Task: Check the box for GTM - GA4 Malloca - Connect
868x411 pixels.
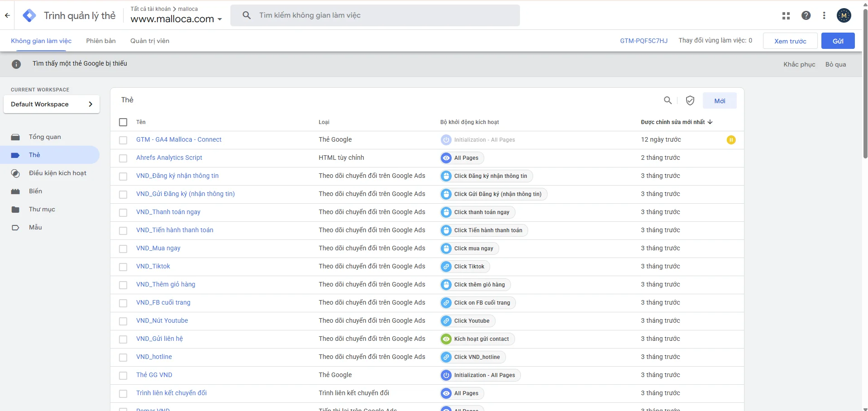Action: tap(123, 140)
